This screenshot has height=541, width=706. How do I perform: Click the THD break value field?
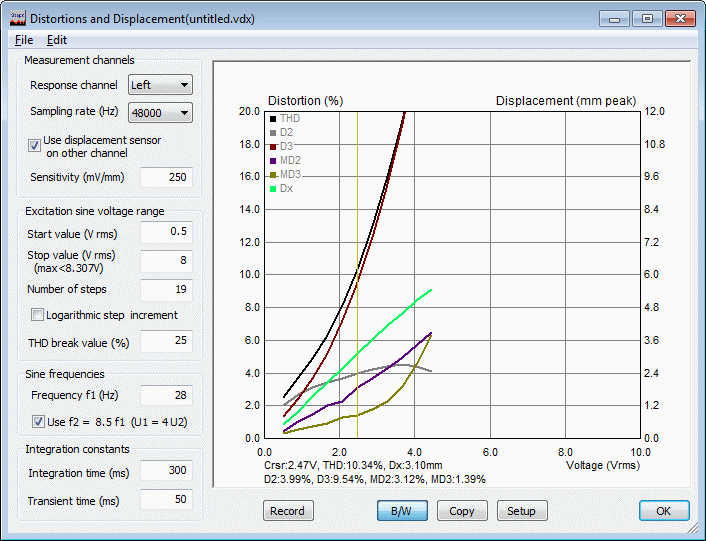coord(165,343)
